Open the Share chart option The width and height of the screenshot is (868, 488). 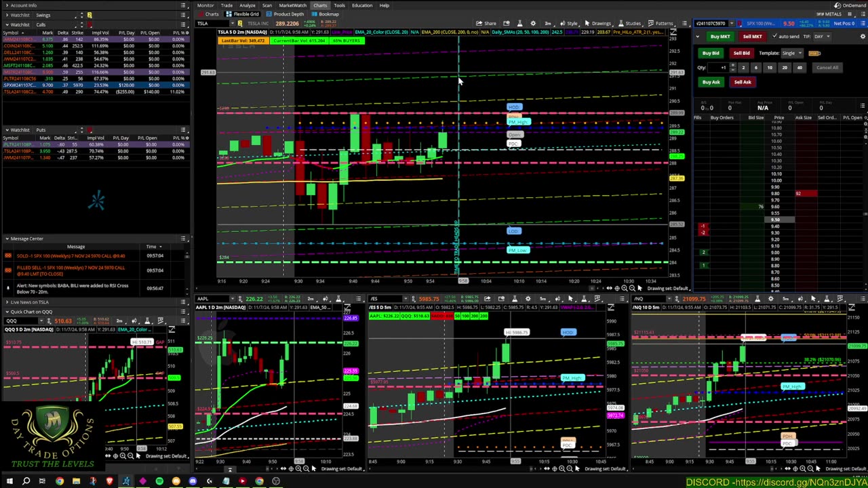click(486, 23)
